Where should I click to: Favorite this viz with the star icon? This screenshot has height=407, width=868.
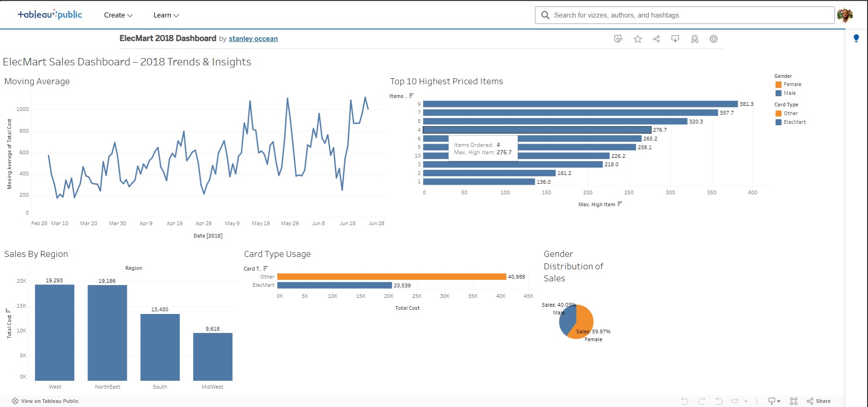[638, 39]
